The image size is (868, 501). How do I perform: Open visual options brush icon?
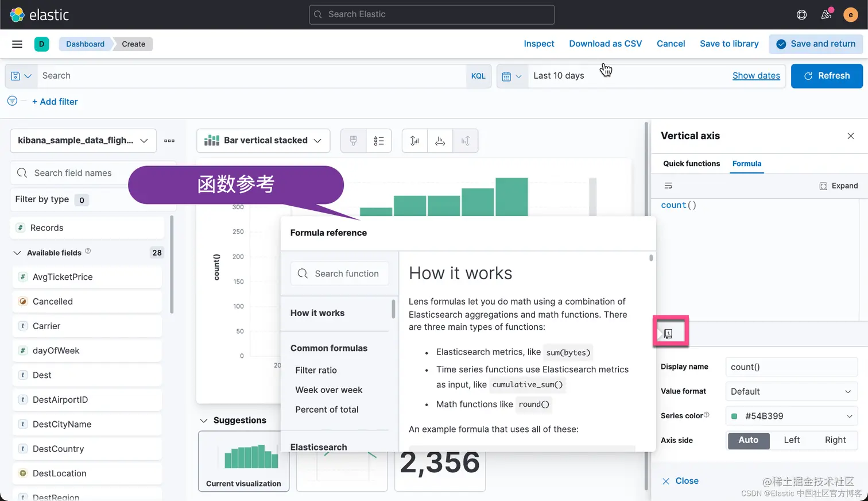pyautogui.click(x=354, y=140)
